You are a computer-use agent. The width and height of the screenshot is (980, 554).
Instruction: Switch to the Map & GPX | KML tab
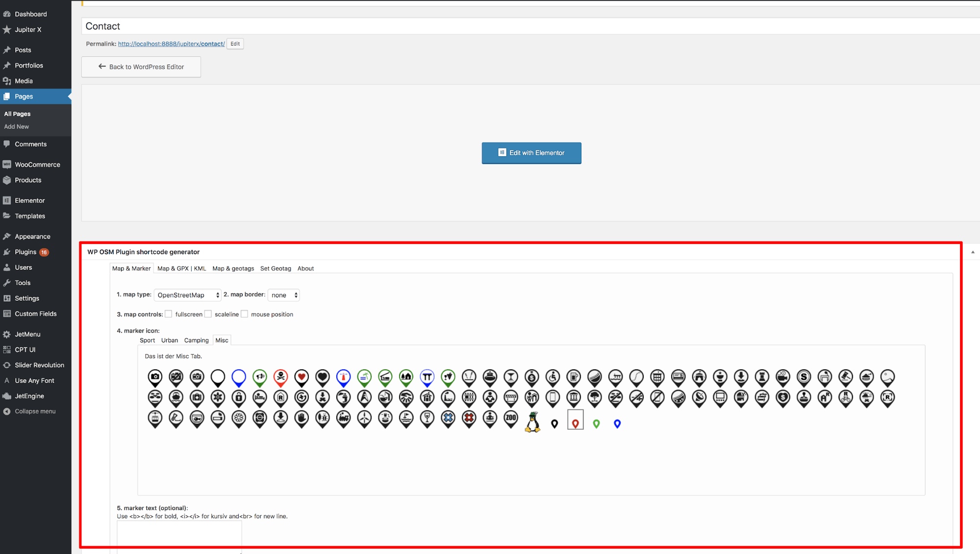[x=181, y=268]
